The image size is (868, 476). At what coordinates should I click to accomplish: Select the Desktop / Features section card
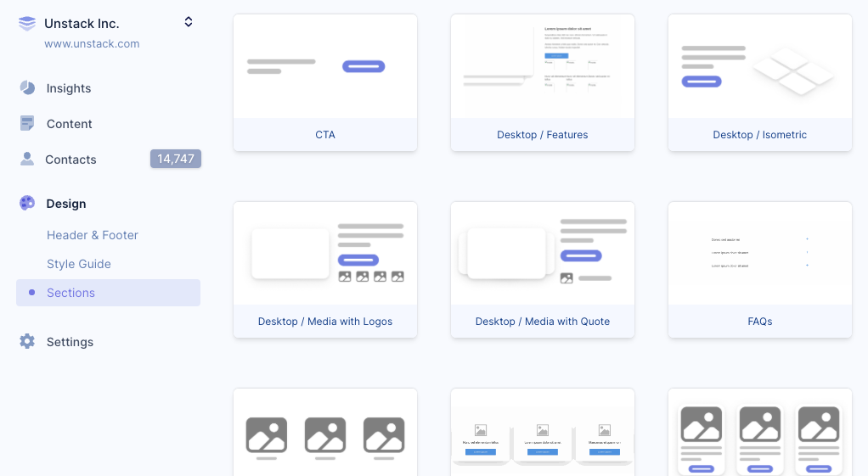point(543,83)
